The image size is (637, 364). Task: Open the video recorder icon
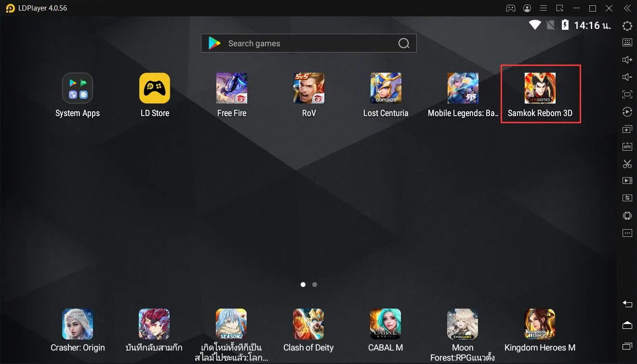[627, 181]
